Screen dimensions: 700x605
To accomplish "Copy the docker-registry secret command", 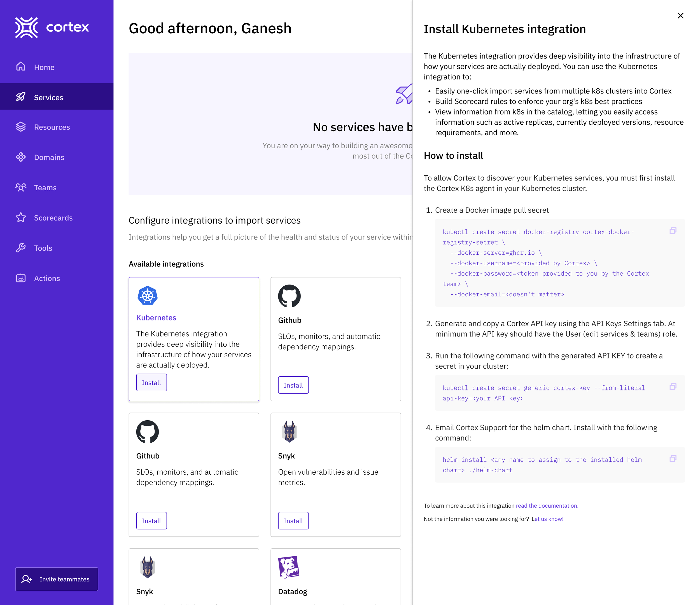I will coord(673,231).
